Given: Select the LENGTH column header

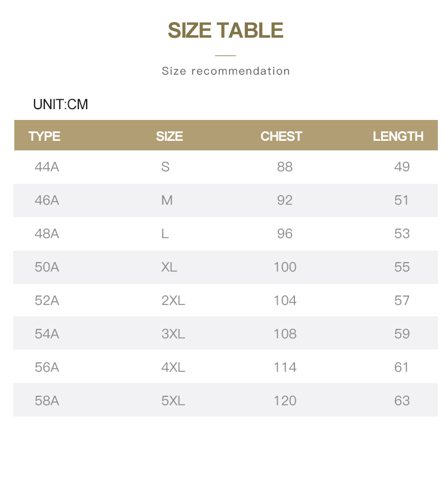Looking at the screenshot, I should [398, 136].
